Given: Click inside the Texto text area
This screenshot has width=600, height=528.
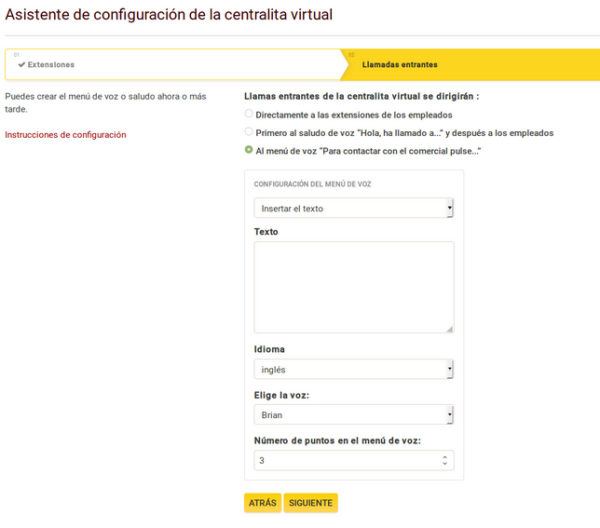Looking at the screenshot, I should (x=354, y=286).
